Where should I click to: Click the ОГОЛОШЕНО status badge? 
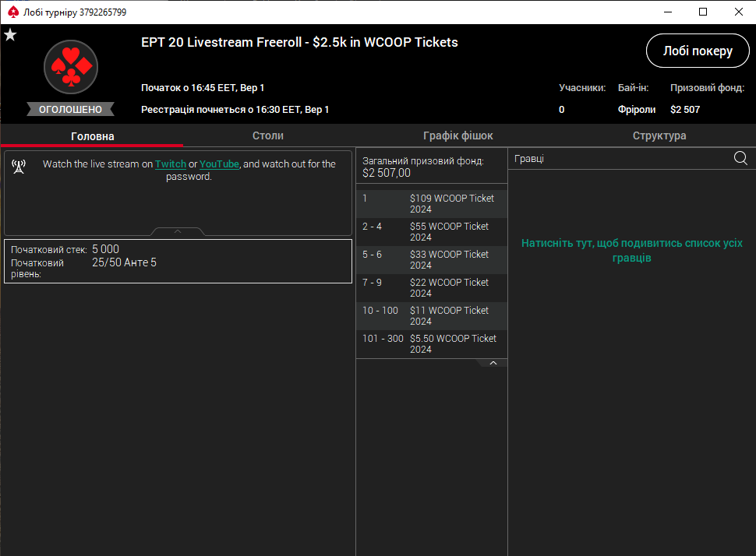click(x=70, y=109)
